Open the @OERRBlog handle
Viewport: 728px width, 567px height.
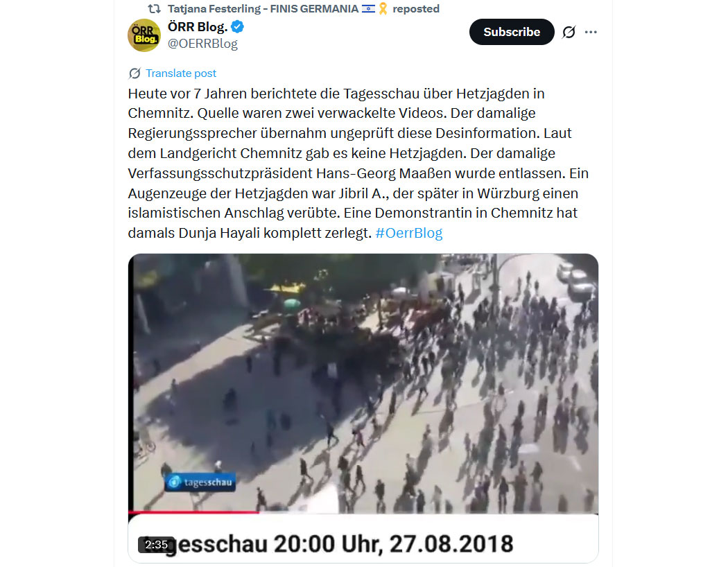202,44
